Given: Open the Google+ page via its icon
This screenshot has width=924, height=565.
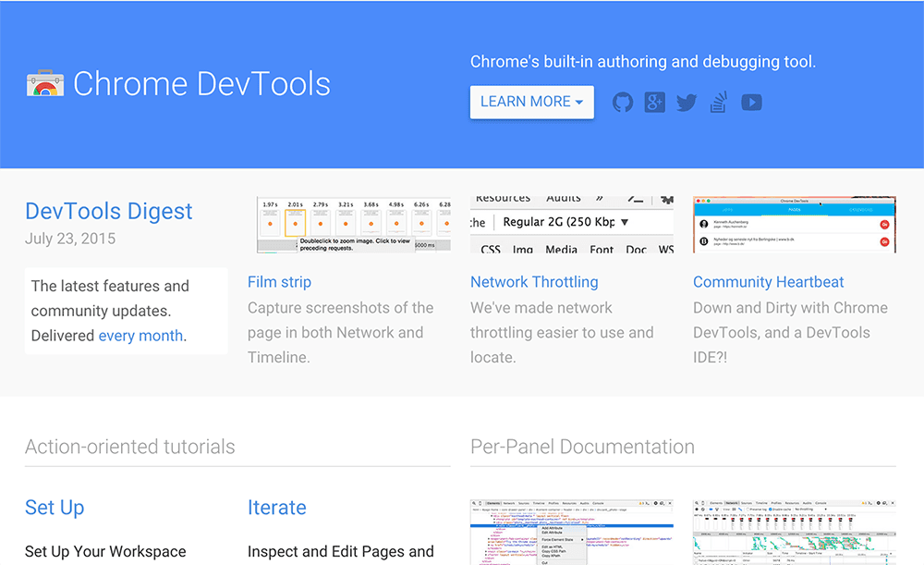Looking at the screenshot, I should [654, 102].
